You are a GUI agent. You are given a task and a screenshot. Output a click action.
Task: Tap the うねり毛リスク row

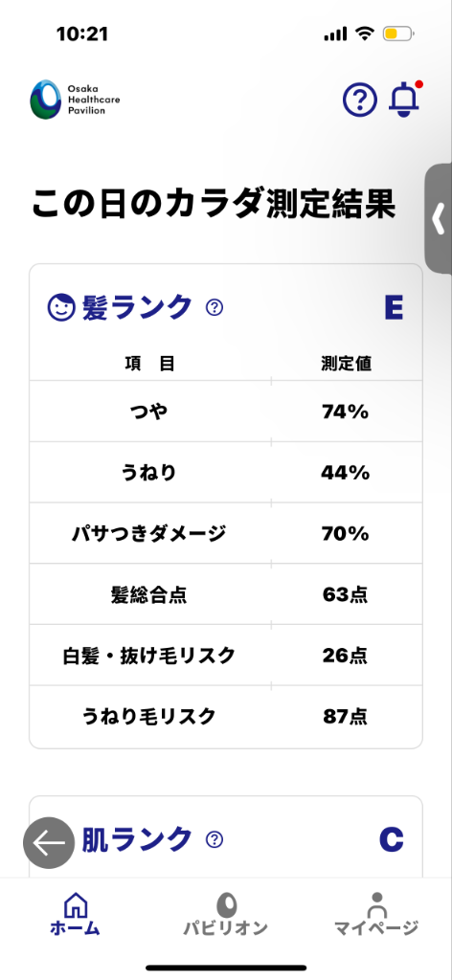tap(226, 716)
